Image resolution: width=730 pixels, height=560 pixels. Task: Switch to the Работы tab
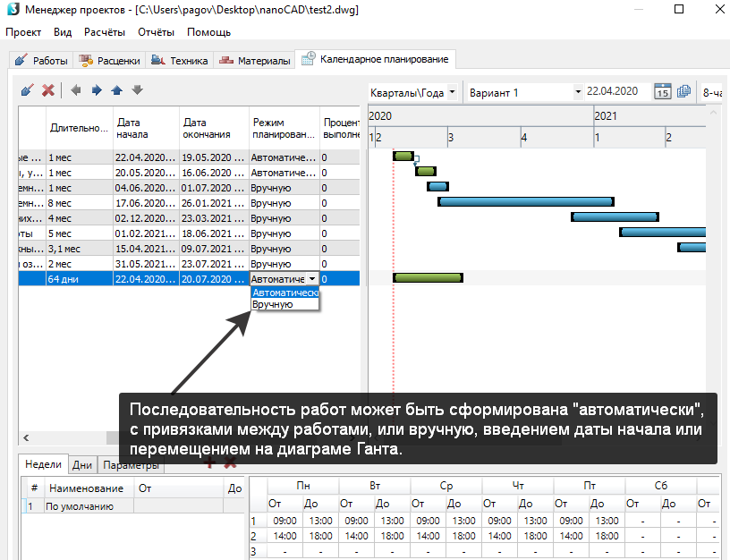click(x=41, y=61)
